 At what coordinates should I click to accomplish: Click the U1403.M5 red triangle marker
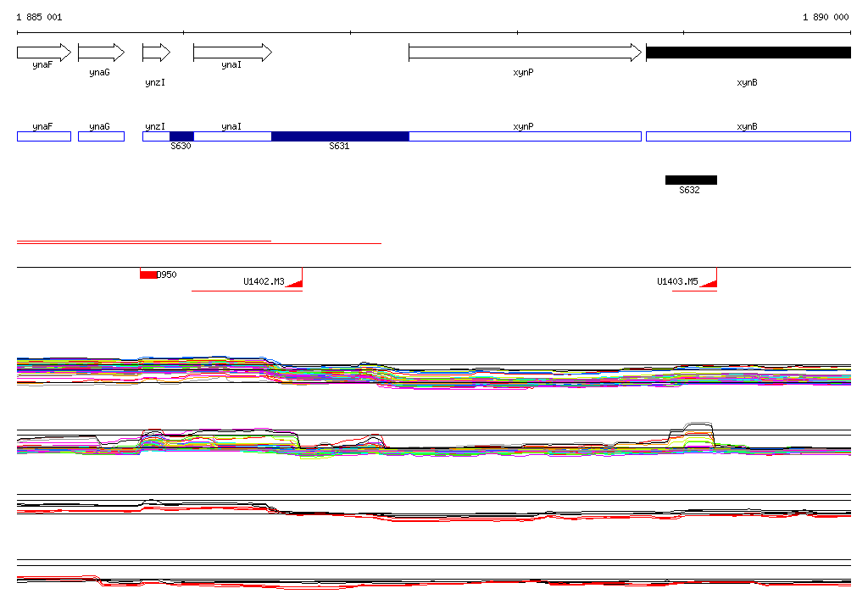pos(709,283)
